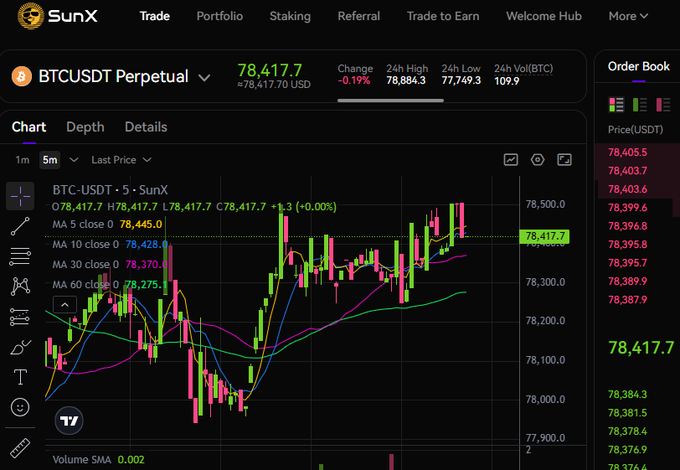Go to the Staking page

(x=290, y=16)
